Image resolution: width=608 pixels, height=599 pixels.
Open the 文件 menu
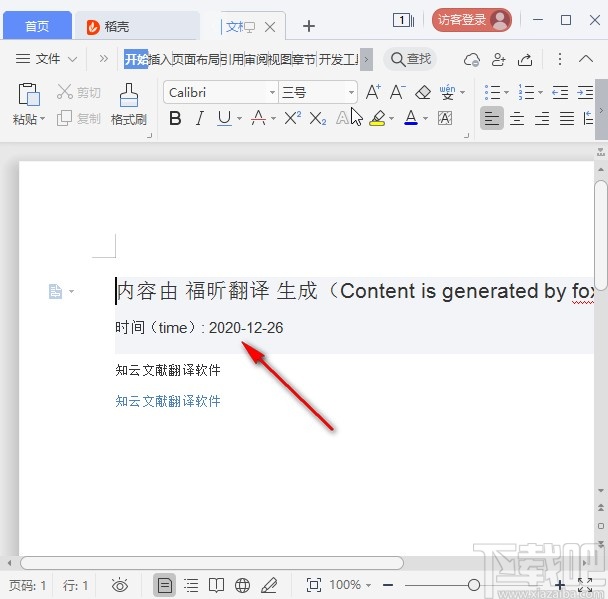tap(46, 59)
